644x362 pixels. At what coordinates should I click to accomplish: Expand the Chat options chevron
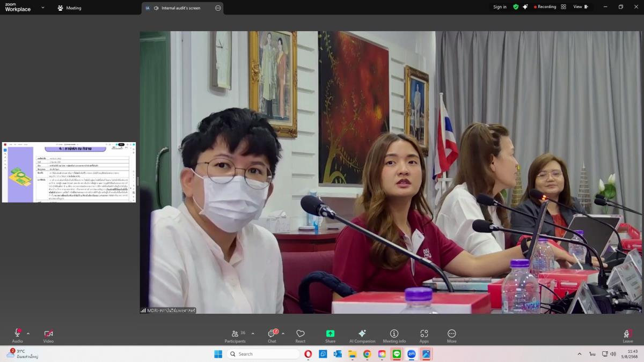(x=283, y=333)
